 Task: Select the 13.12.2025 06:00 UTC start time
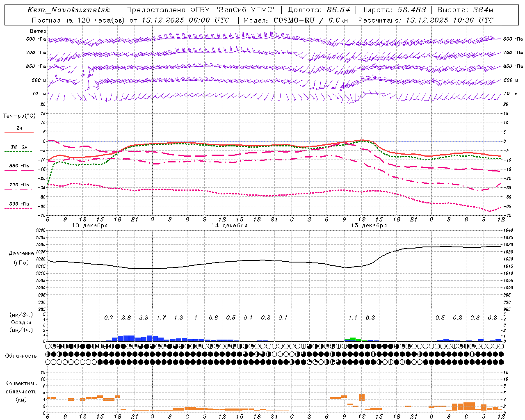pos(185,20)
